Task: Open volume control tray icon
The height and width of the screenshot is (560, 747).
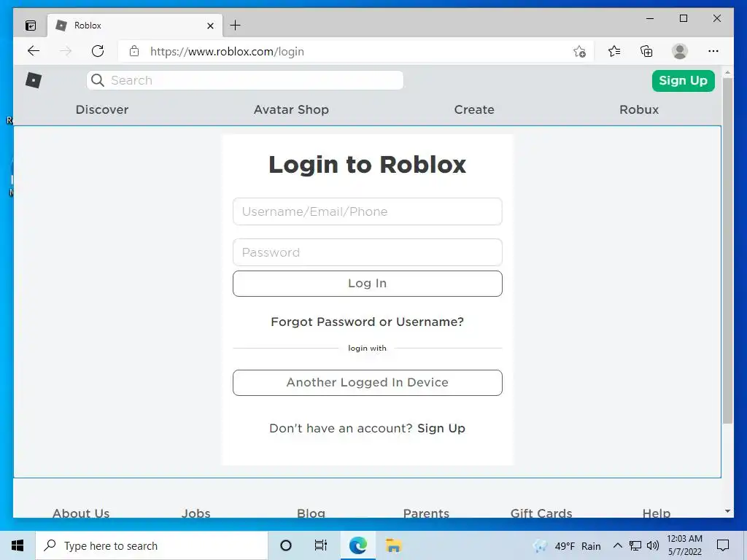Action: pyautogui.click(x=653, y=545)
